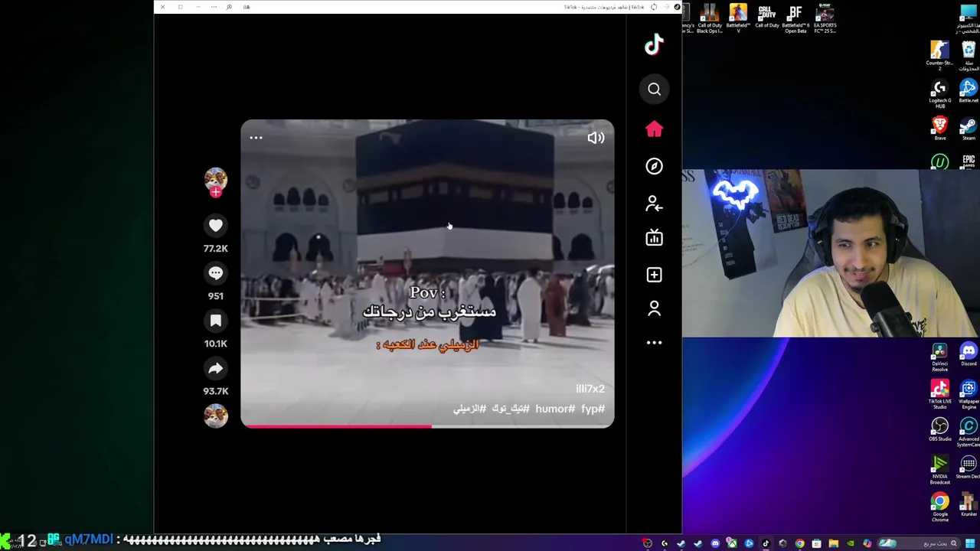Select the Krunker desktop shortcut
The height and width of the screenshot is (551, 980).
(969, 505)
